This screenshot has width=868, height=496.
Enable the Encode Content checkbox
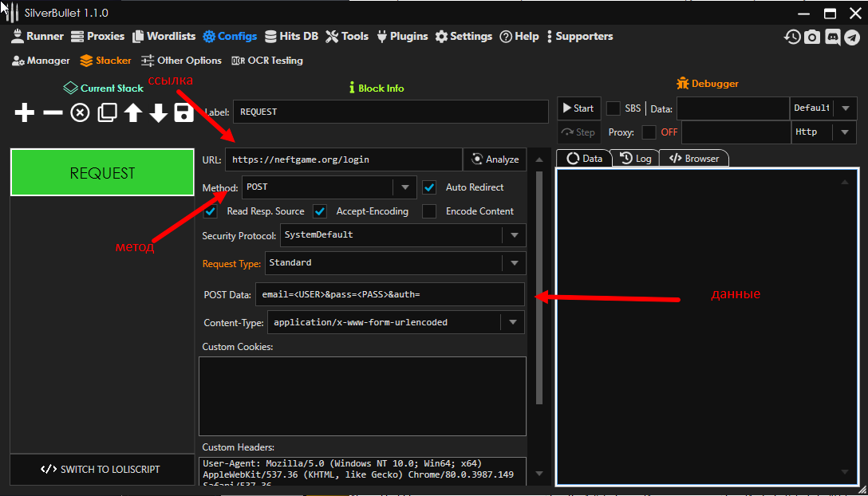[429, 211]
